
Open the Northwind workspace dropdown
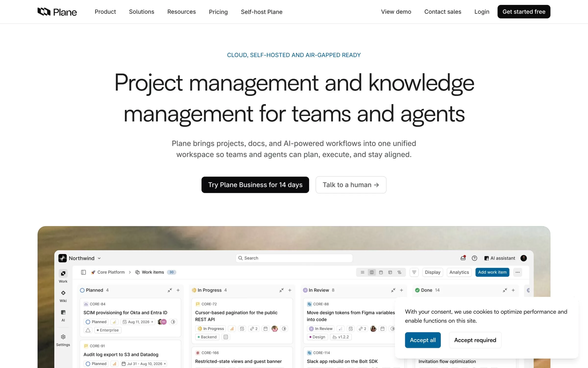(80, 258)
